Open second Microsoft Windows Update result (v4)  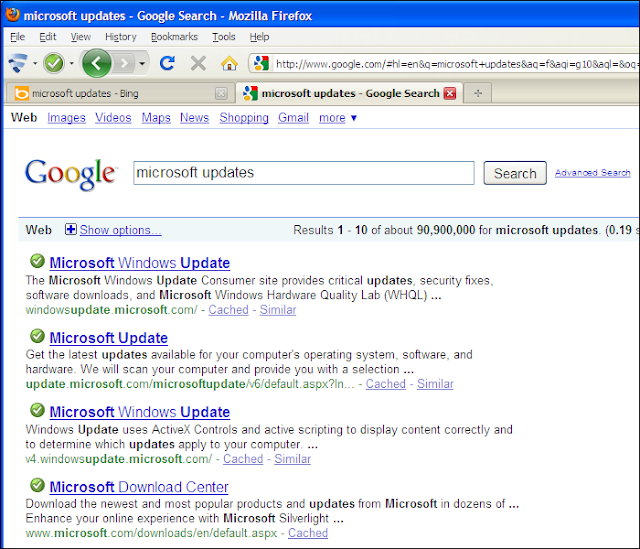click(x=140, y=412)
